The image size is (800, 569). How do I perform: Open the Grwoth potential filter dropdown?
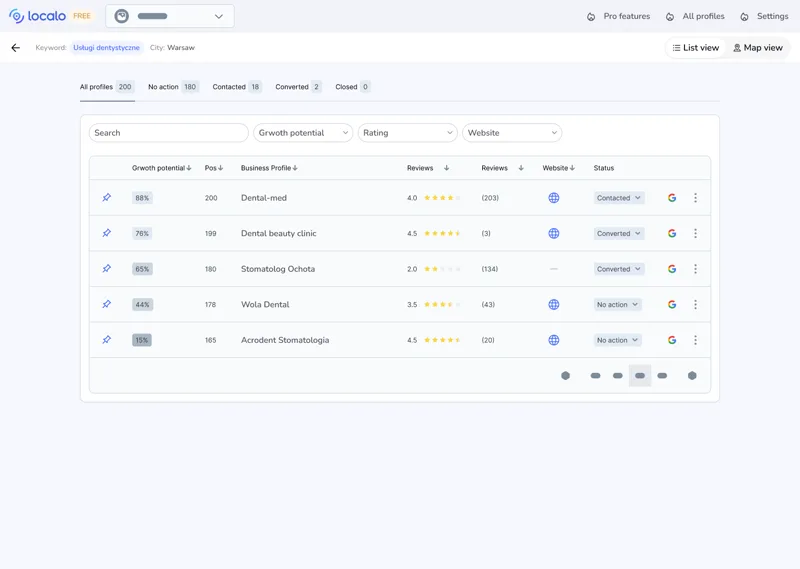coord(303,133)
